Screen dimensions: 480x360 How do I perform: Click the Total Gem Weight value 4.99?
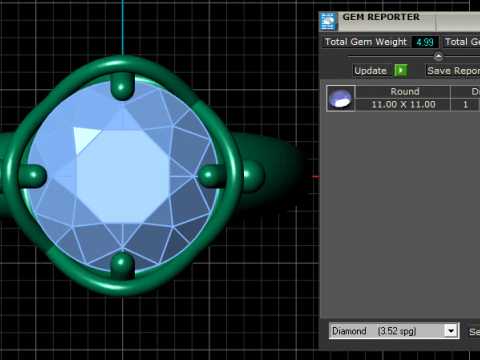[x=425, y=42]
